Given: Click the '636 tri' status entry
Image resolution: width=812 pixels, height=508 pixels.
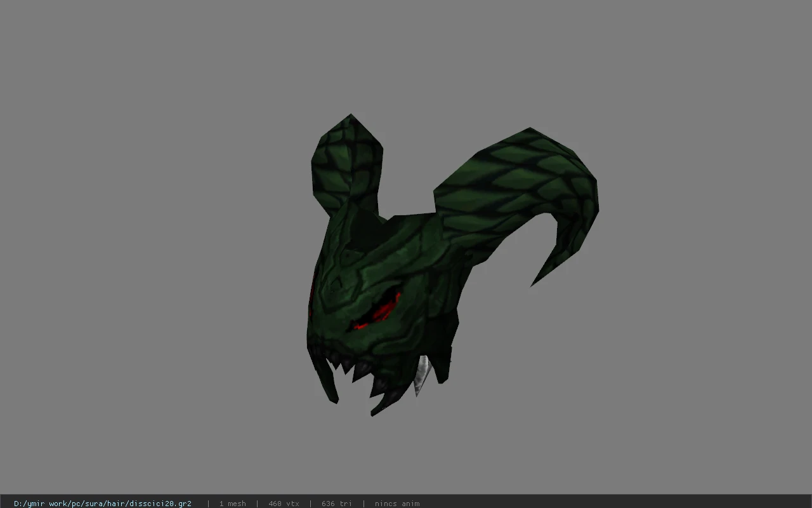Looking at the screenshot, I should point(337,504).
